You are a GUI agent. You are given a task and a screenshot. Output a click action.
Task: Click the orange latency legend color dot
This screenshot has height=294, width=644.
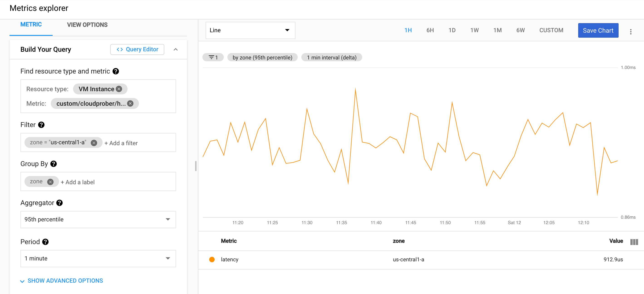(x=212, y=260)
